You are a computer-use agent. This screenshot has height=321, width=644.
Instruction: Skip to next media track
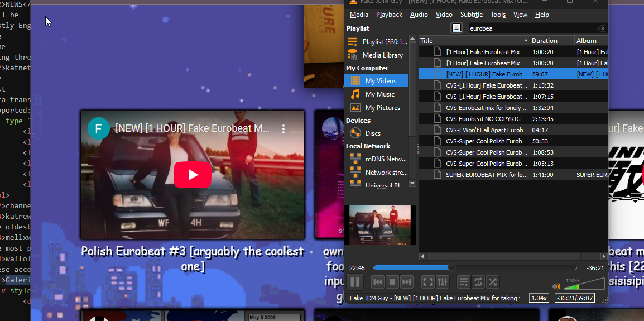tap(407, 282)
